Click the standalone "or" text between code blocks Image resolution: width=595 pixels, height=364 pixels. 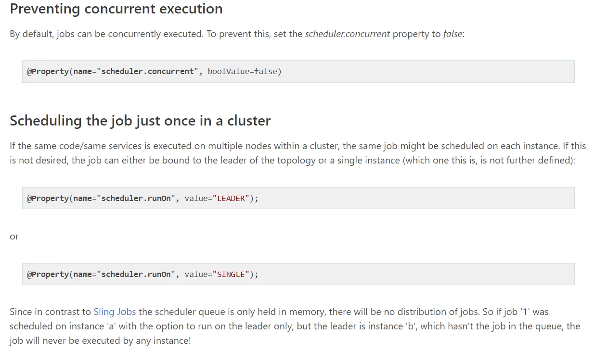[14, 236]
